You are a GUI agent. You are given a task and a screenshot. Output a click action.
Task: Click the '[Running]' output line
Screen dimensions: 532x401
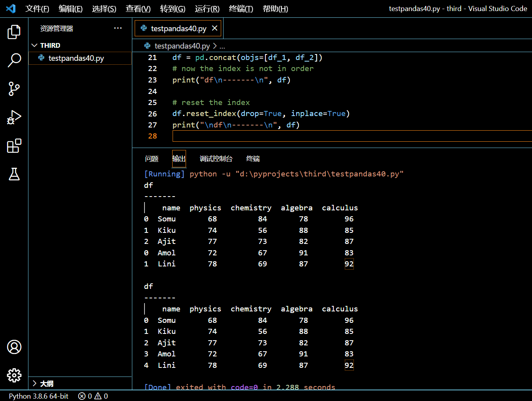274,174
